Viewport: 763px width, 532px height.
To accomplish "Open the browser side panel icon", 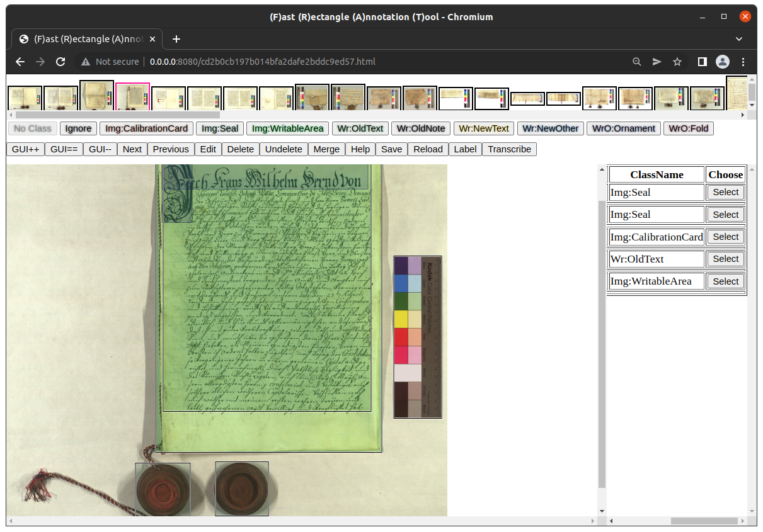I will click(x=702, y=62).
